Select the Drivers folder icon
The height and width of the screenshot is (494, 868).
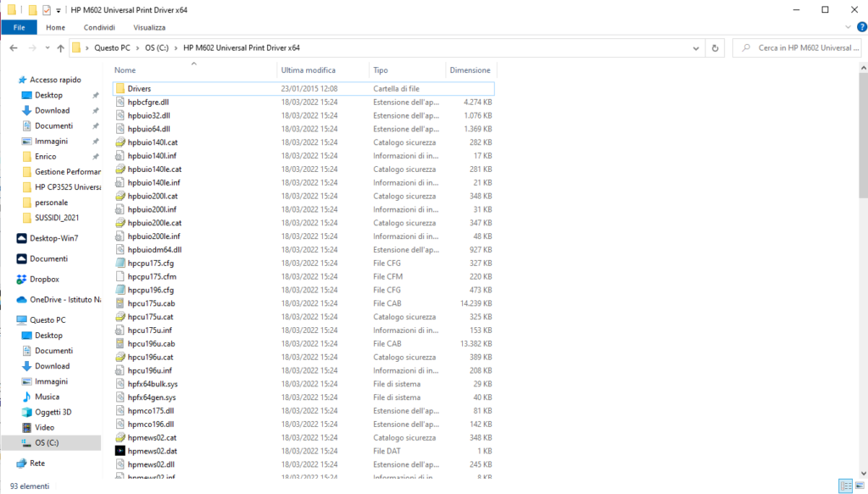(x=120, y=88)
